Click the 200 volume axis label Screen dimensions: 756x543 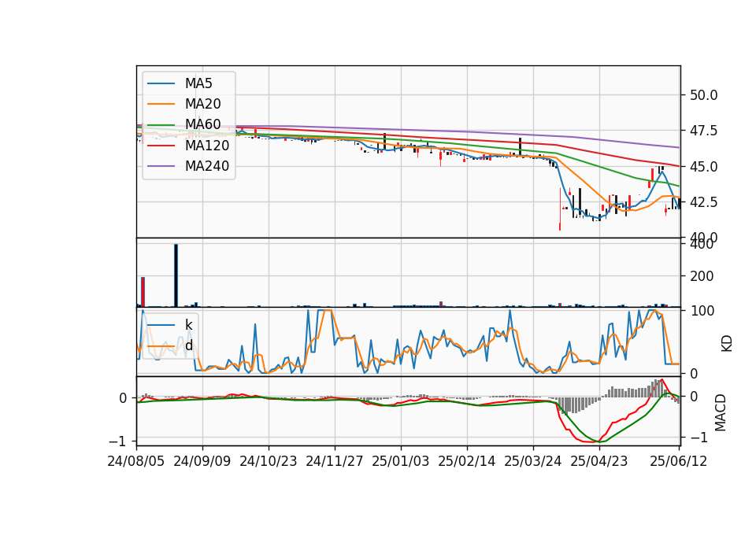point(702,276)
